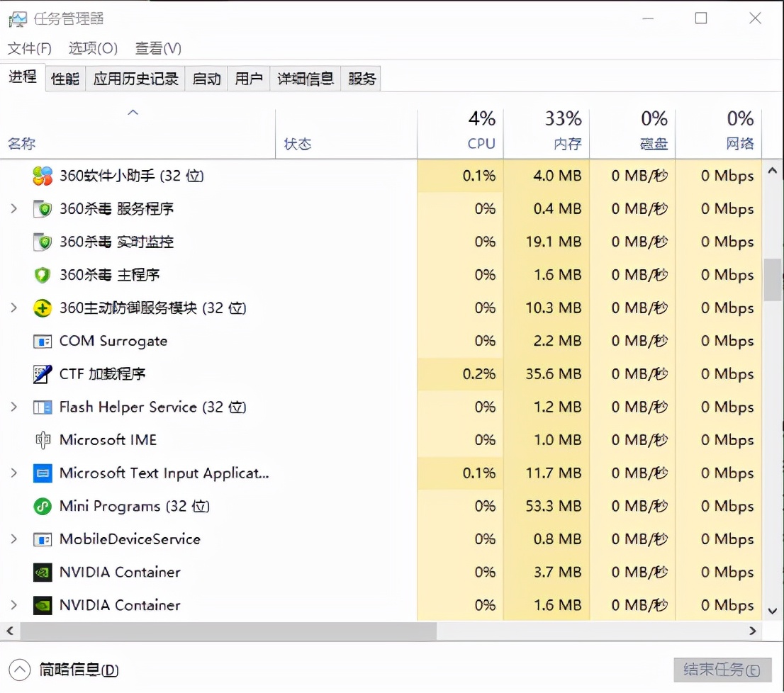Viewport: 784px width, 693px height.
Task: Select the CTF 加载程序 pen icon
Action: point(43,374)
